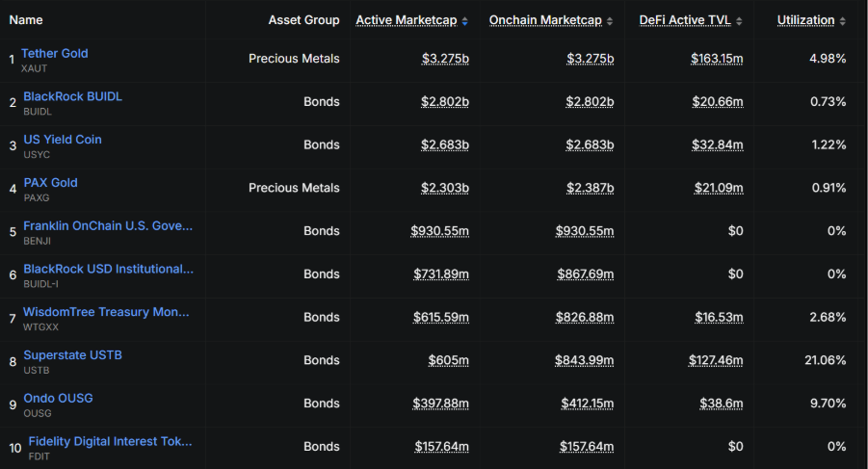Click sort icon beside Active Marketcap
This screenshot has width=868, height=469.
465,21
